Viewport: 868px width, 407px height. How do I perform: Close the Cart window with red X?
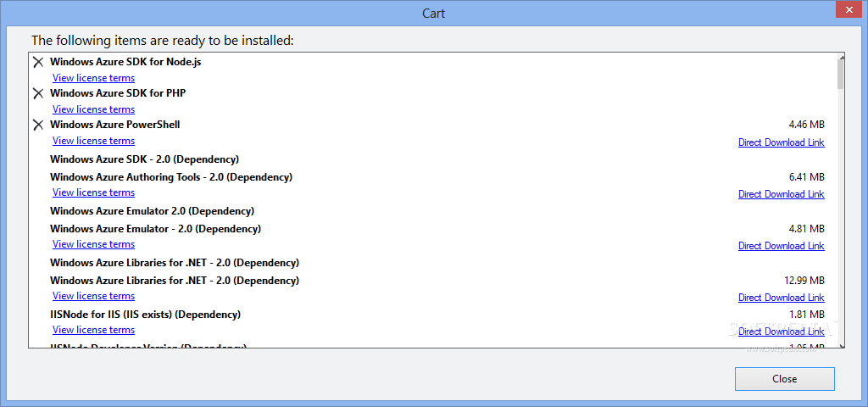[849, 9]
